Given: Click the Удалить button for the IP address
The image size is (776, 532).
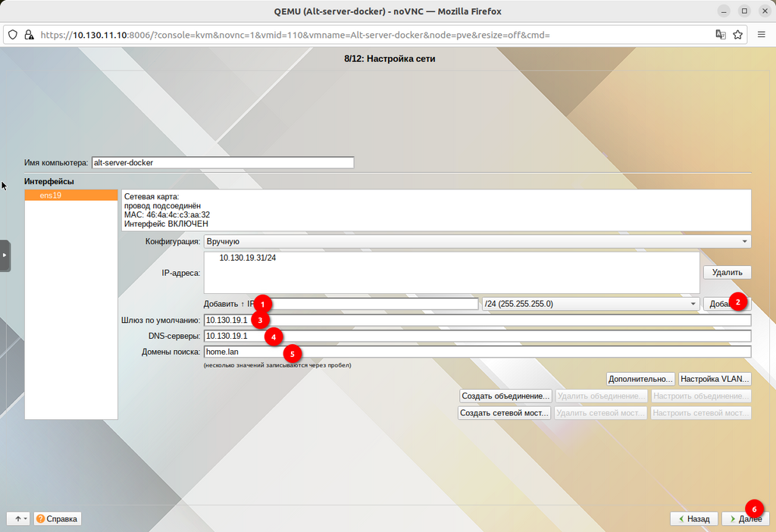Looking at the screenshot, I should point(727,272).
